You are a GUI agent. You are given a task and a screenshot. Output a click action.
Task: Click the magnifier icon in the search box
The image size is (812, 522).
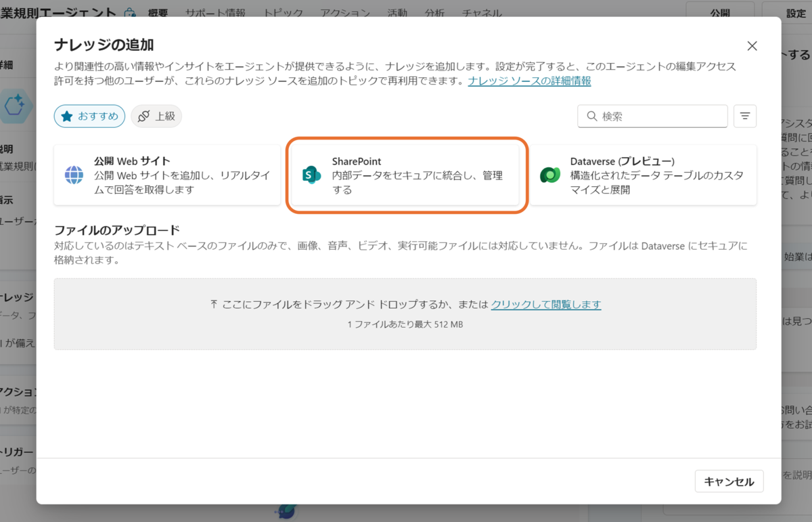tap(591, 116)
